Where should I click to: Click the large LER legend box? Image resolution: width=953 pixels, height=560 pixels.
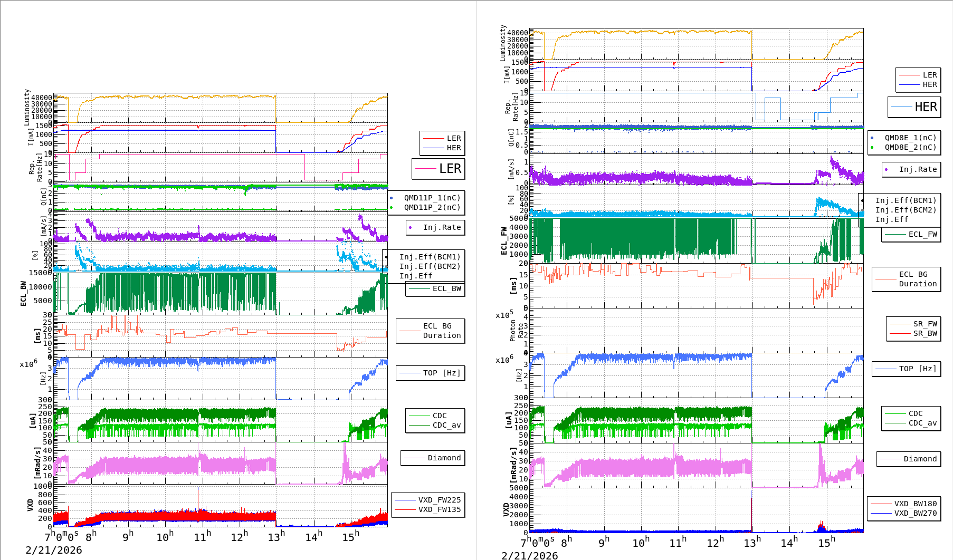coord(439,169)
